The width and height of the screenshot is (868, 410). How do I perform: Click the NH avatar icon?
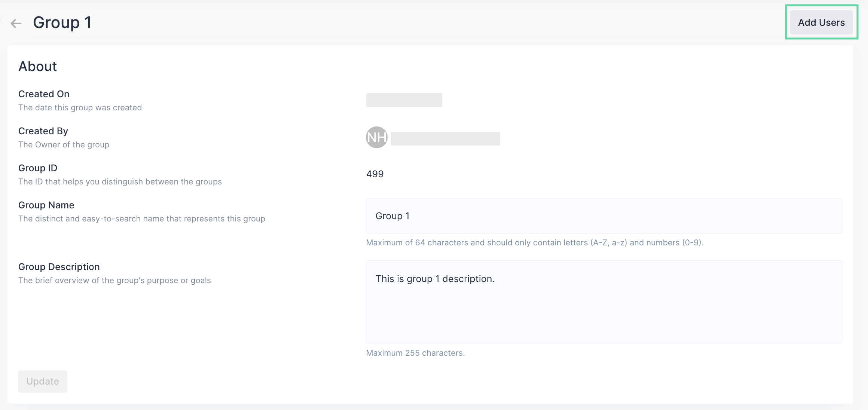click(376, 137)
